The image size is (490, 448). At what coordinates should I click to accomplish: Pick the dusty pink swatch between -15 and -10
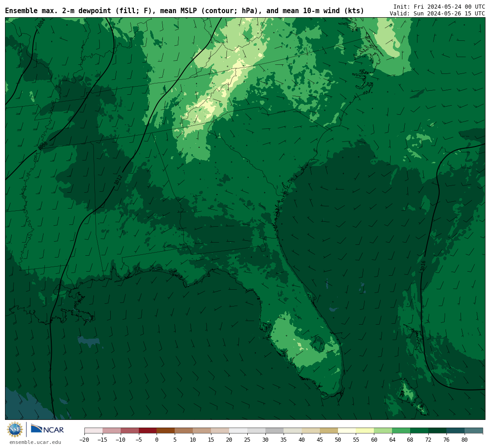[x=112, y=431]
